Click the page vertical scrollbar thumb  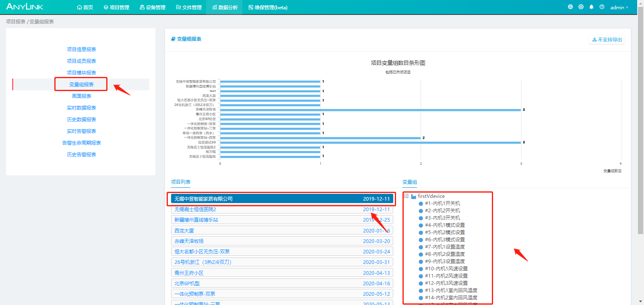click(640, 120)
